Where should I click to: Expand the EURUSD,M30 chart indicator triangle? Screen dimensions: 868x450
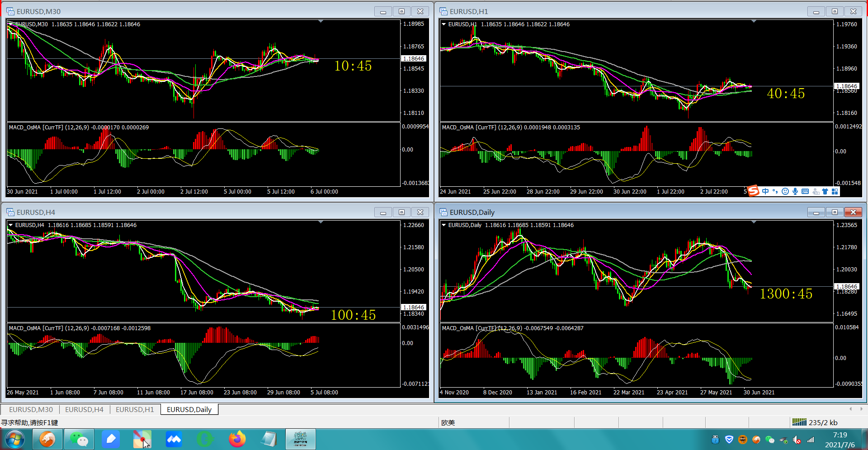click(11, 24)
